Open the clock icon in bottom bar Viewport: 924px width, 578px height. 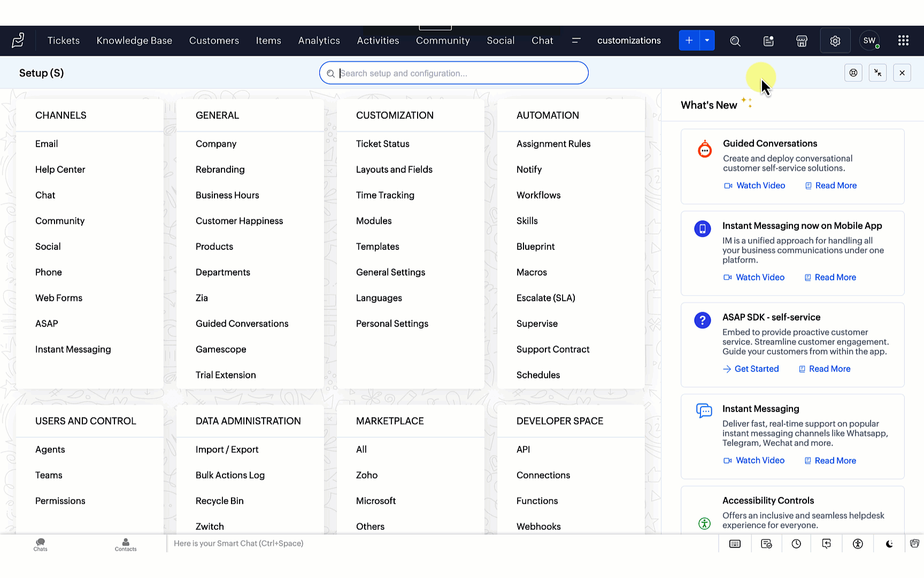coord(796,544)
